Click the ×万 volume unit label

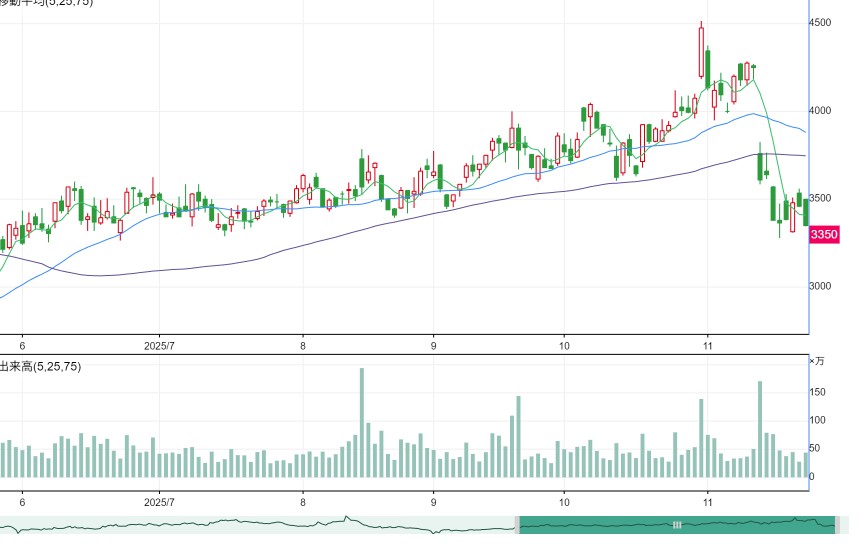[x=817, y=361]
